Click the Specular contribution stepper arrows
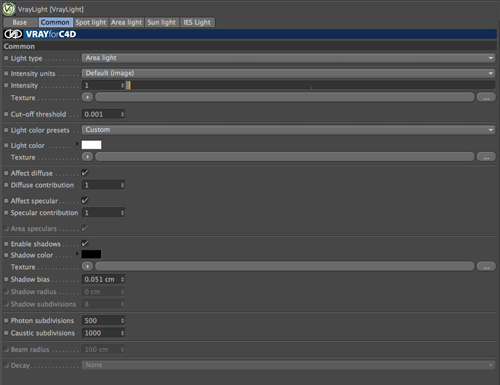Image resolution: width=500 pixels, height=385 pixels. coord(122,213)
